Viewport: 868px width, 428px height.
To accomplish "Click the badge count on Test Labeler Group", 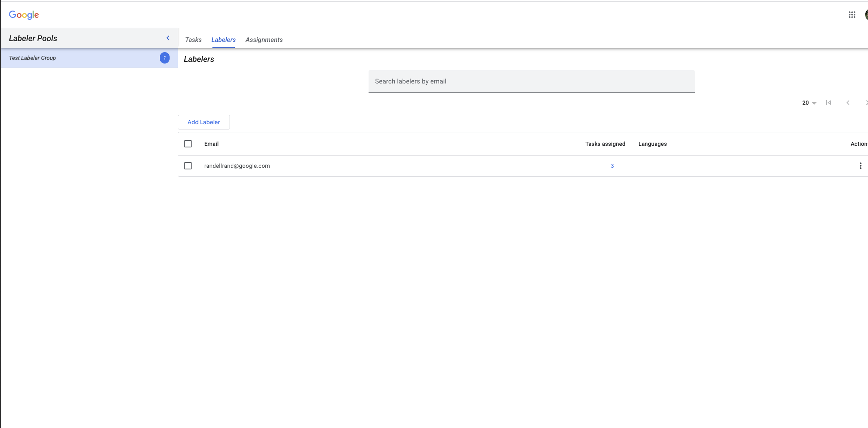I will (164, 58).
